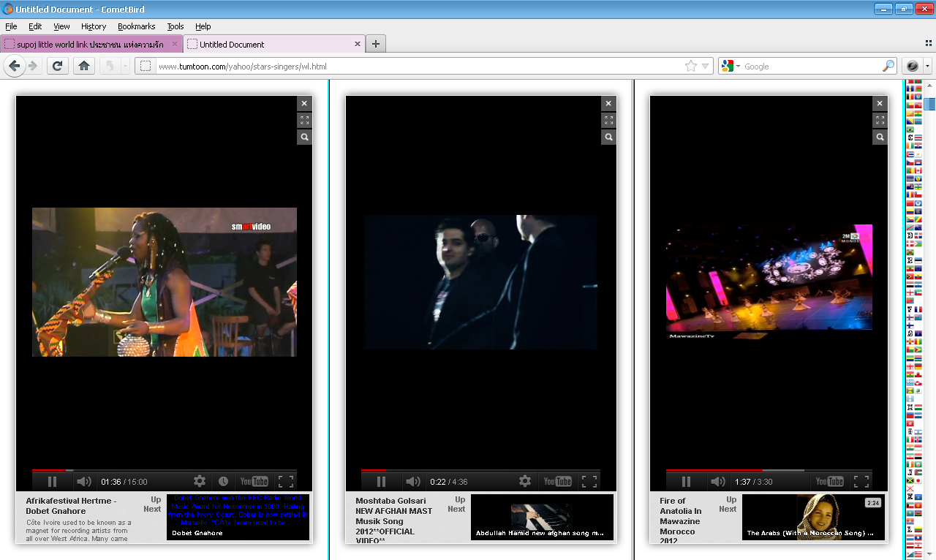Click the search icon on the Moshtaba Golsari panel
The image size is (936, 560).
point(608,137)
